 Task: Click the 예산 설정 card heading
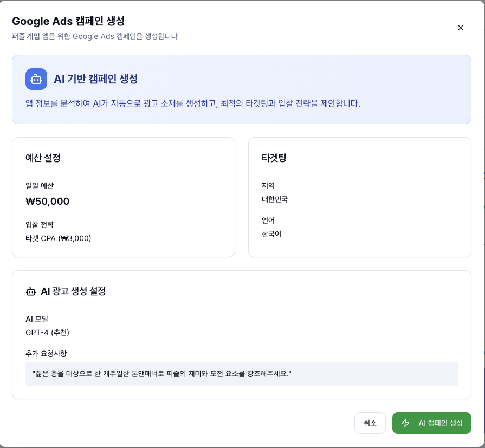point(43,158)
